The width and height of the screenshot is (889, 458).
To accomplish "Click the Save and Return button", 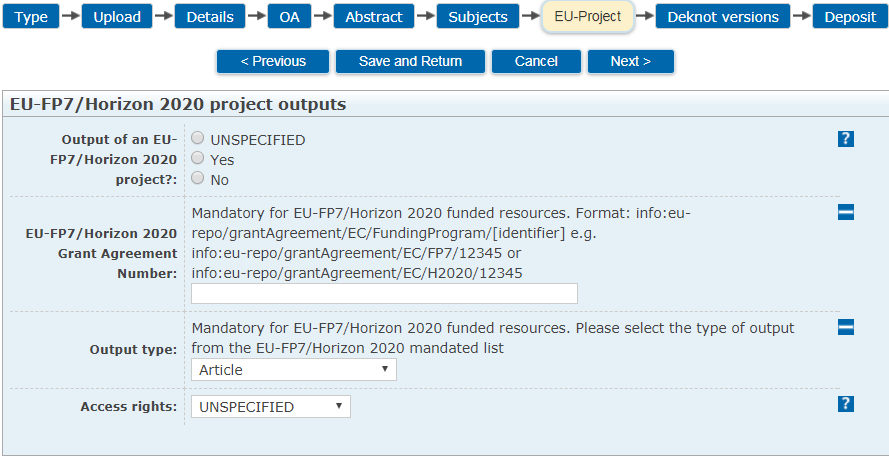I will click(410, 61).
